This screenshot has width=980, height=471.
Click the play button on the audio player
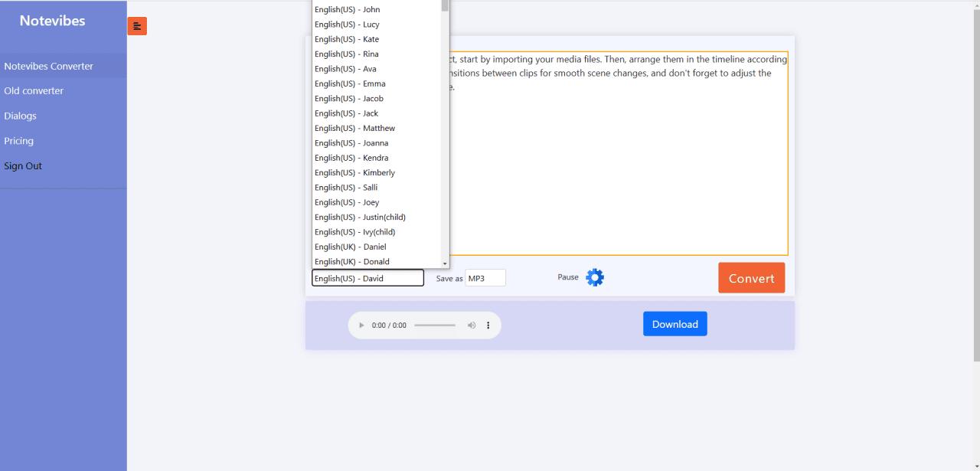point(361,325)
